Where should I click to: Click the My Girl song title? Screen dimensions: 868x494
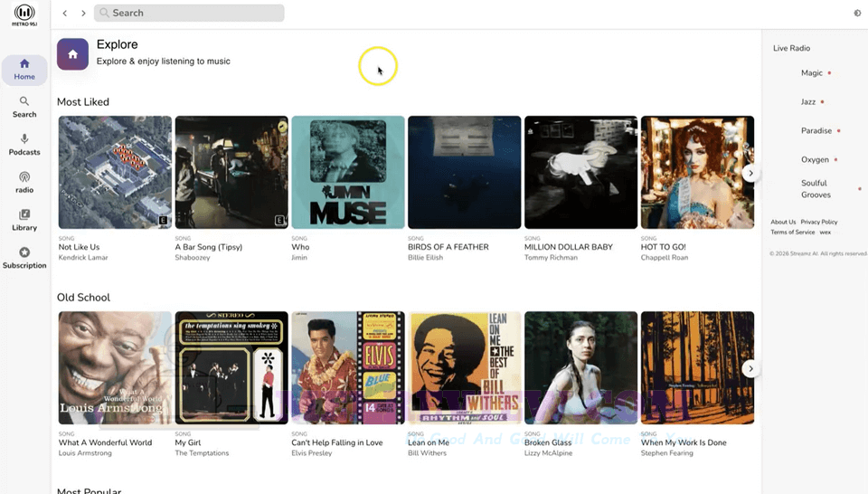tap(188, 442)
